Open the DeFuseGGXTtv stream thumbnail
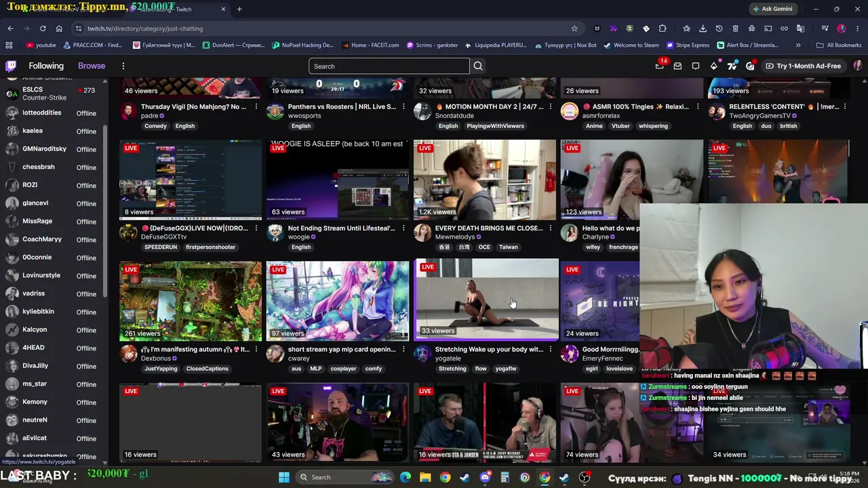The height and width of the screenshot is (488, 868). point(191,180)
